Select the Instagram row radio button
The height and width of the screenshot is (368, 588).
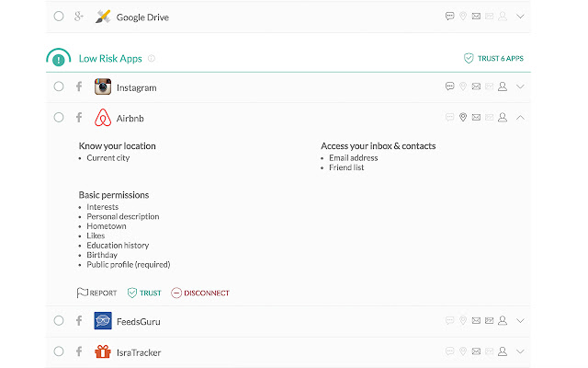click(x=59, y=87)
